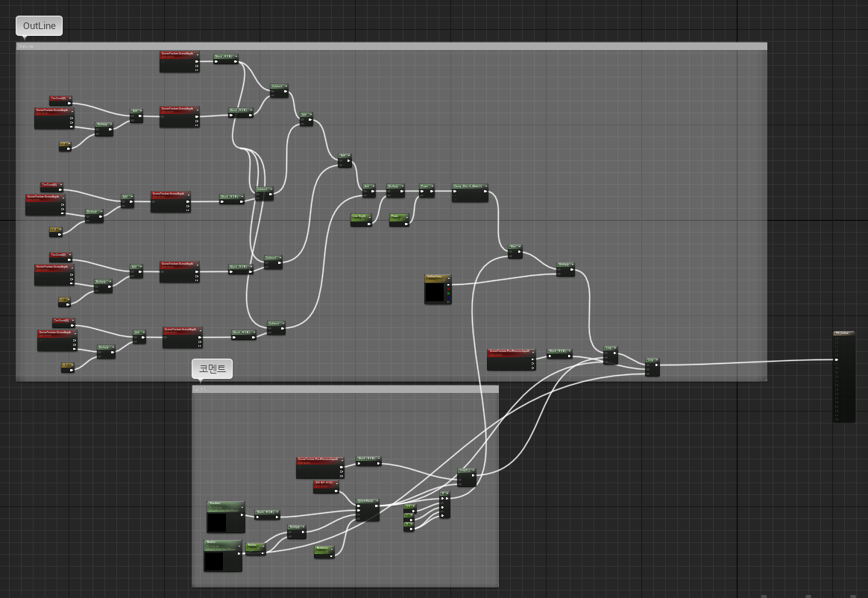The width and height of the screenshot is (868, 598).
Task: Click OutlineColor blue channel output pin
Action: pos(448,298)
